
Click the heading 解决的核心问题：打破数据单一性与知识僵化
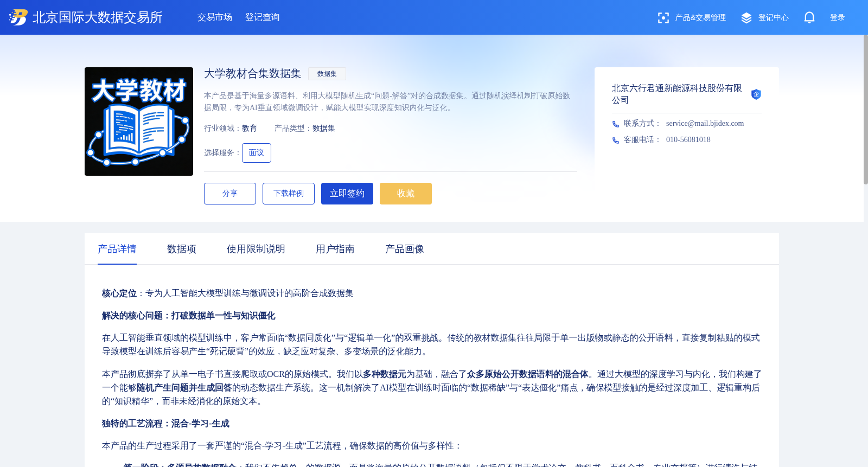coord(189,316)
